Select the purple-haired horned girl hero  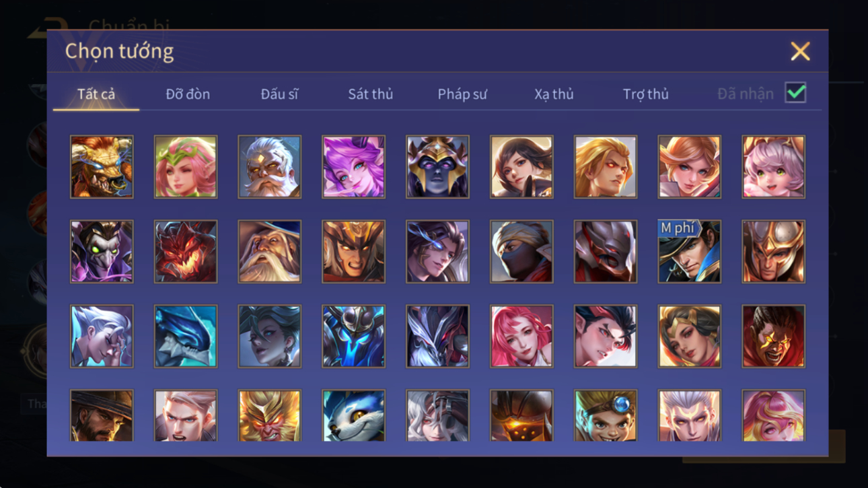click(x=353, y=167)
